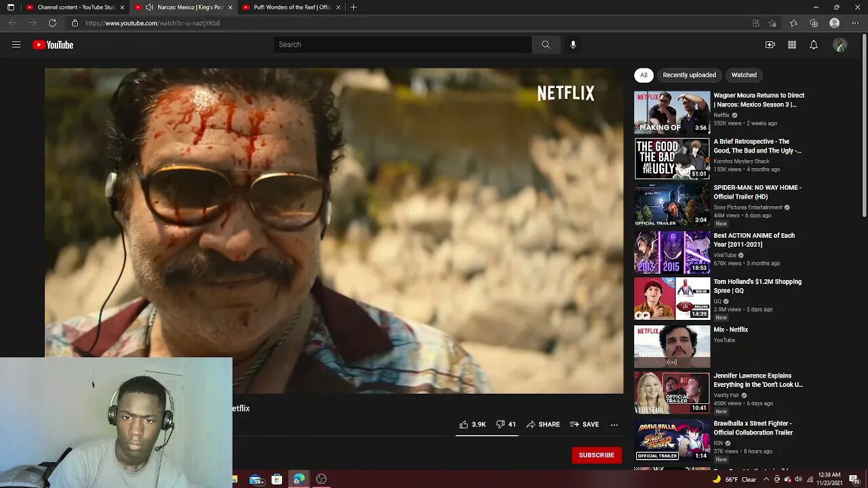Open browser Settings and more menu

click(854, 23)
